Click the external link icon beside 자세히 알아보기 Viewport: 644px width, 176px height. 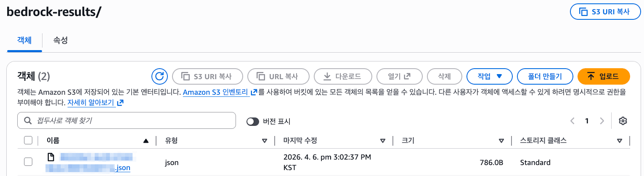121,102
